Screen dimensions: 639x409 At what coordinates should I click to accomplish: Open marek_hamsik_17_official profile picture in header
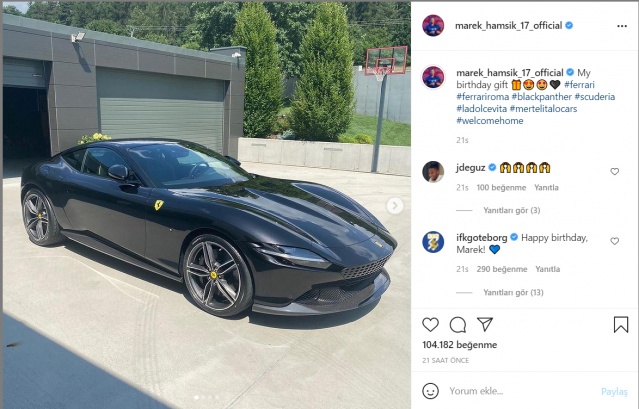[x=433, y=26]
